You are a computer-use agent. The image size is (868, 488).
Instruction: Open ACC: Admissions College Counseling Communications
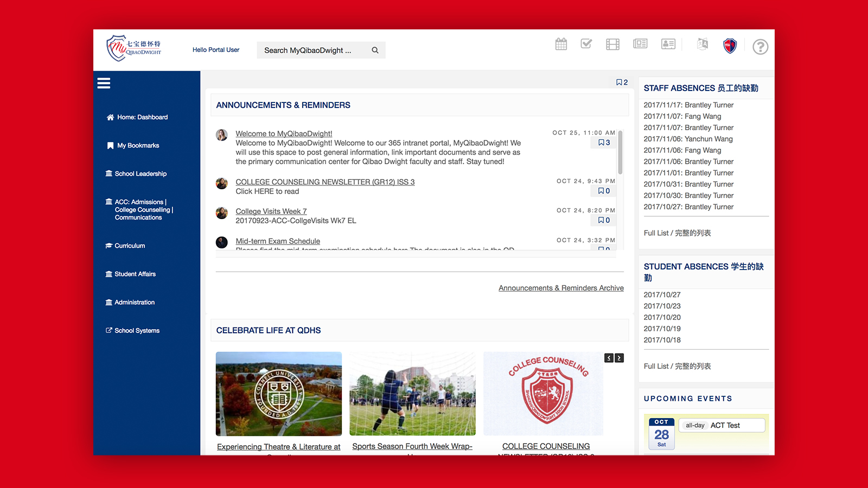point(139,209)
